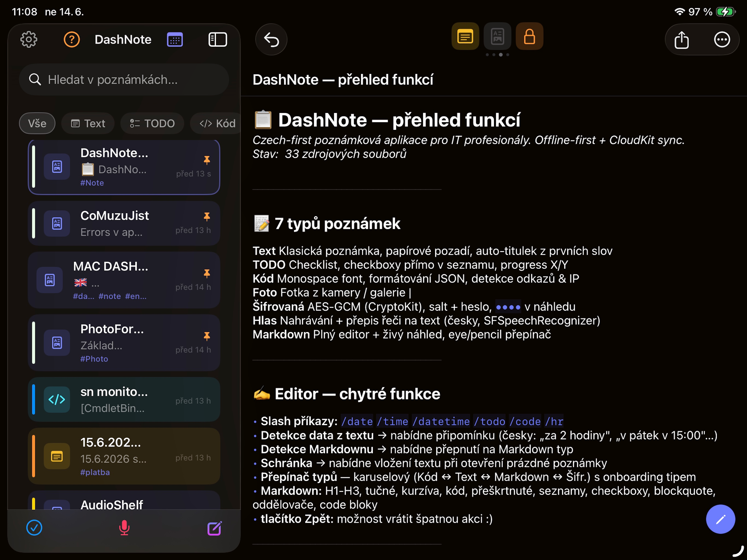Toggle the sidebar panel icon
This screenshot has height=560, width=747.
[x=218, y=40]
